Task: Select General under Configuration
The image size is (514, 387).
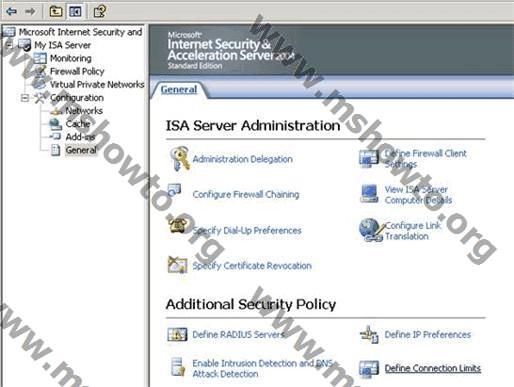Action: (x=81, y=150)
